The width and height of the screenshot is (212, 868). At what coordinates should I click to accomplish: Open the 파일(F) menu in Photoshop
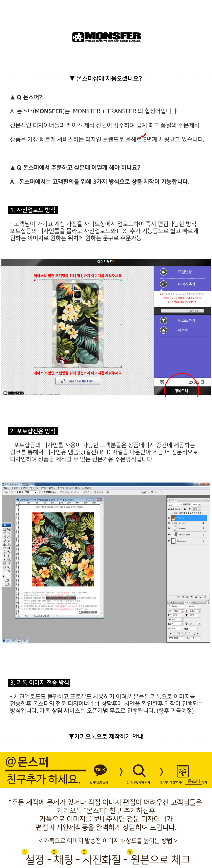click(6, 488)
